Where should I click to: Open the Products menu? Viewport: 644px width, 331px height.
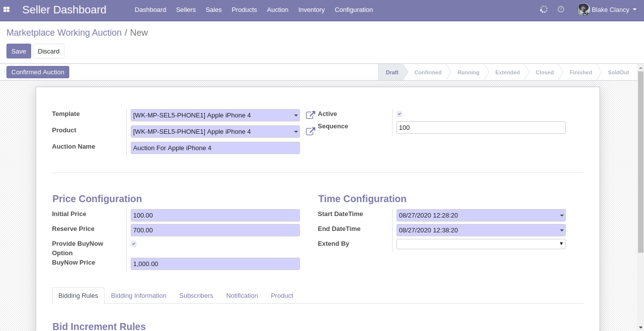[244, 10]
